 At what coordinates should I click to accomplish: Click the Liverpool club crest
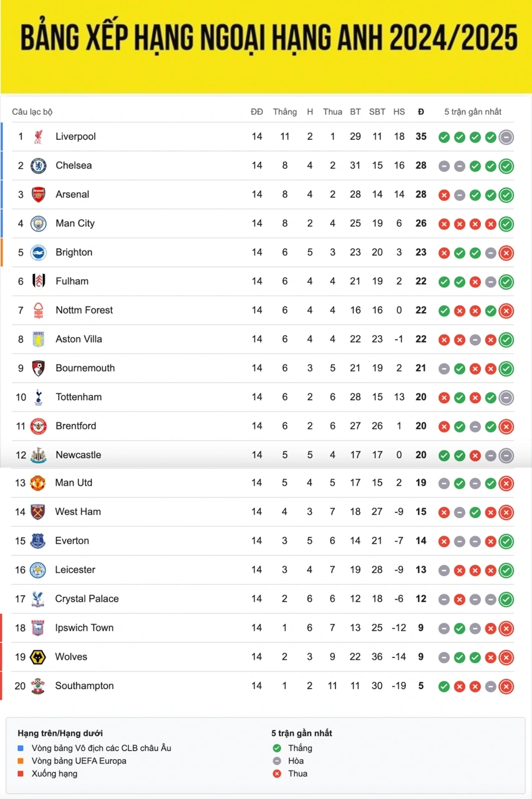(39, 137)
